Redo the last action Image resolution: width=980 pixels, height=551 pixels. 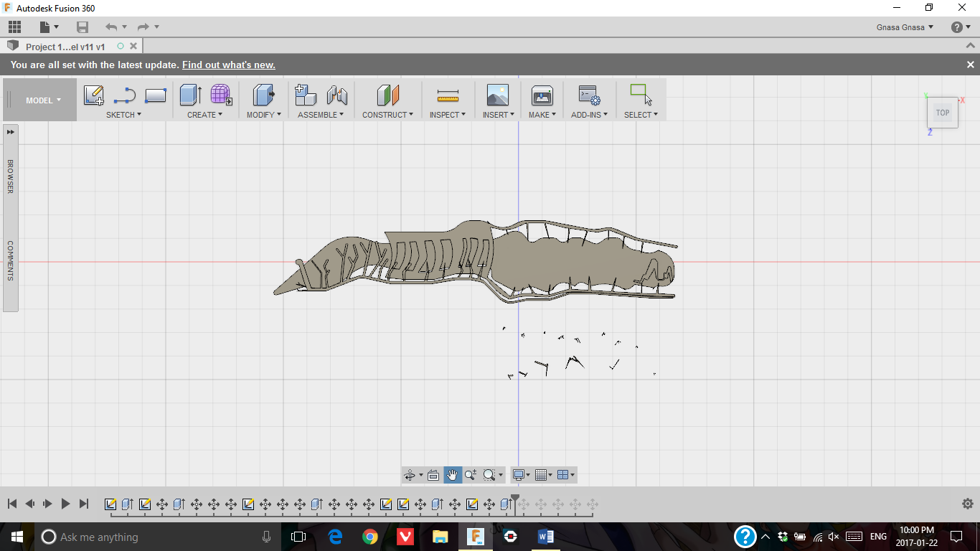pyautogui.click(x=143, y=27)
